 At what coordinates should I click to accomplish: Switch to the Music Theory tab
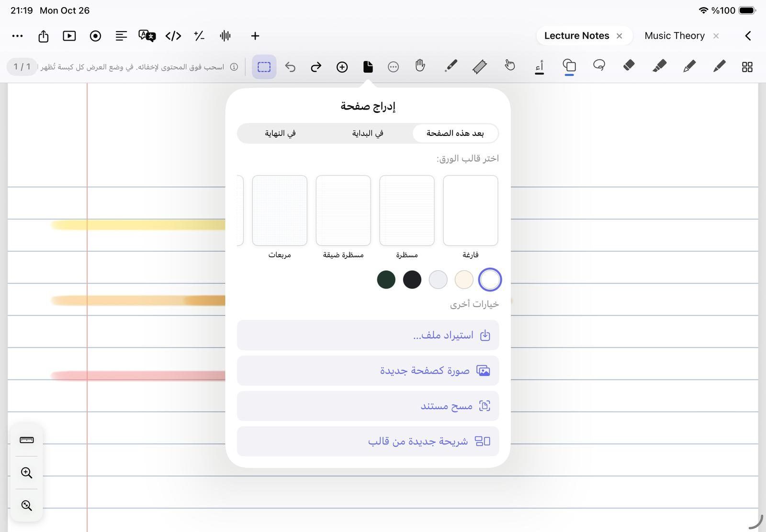[x=675, y=36]
